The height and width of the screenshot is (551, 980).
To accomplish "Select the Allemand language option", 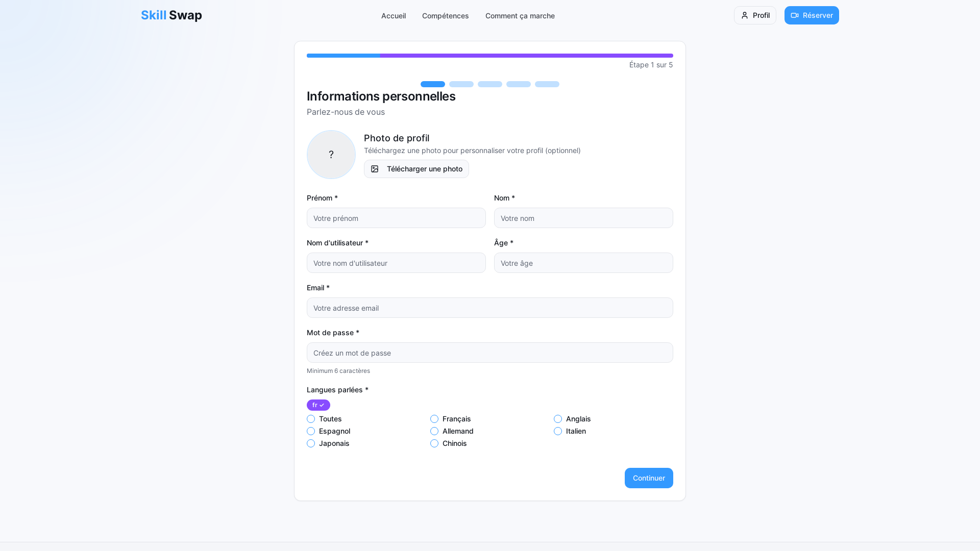I will point(434,431).
